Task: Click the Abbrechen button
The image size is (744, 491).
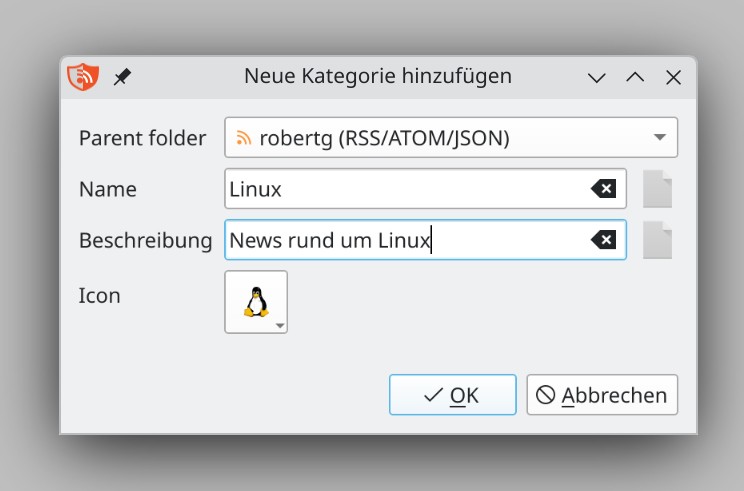Action: click(602, 395)
